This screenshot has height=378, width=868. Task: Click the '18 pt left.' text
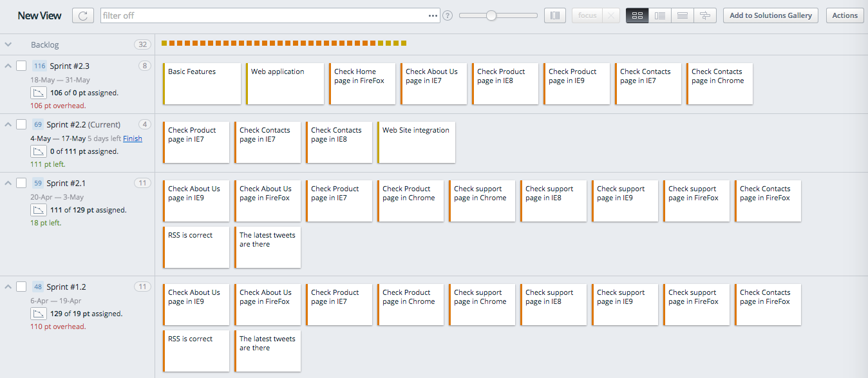(46, 223)
